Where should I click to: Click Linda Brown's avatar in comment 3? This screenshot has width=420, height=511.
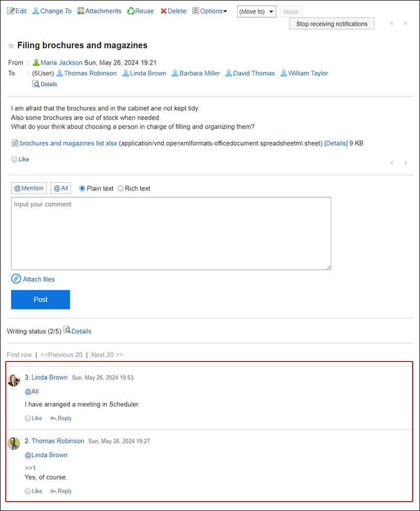[14, 380]
